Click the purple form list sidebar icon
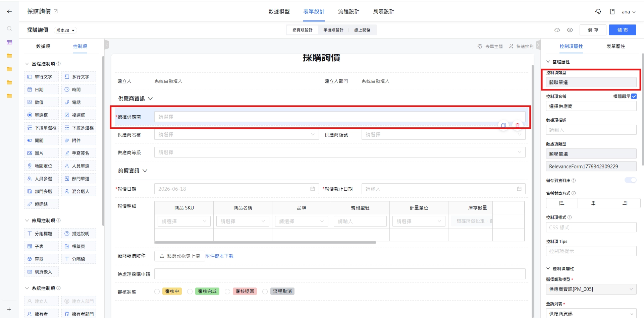The width and height of the screenshot is (644, 318). [x=9, y=42]
